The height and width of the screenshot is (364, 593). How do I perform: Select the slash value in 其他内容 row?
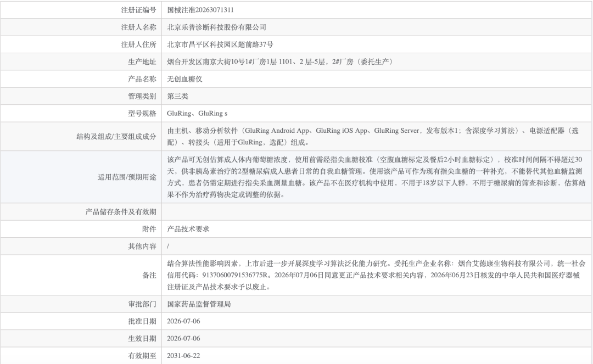168,247
